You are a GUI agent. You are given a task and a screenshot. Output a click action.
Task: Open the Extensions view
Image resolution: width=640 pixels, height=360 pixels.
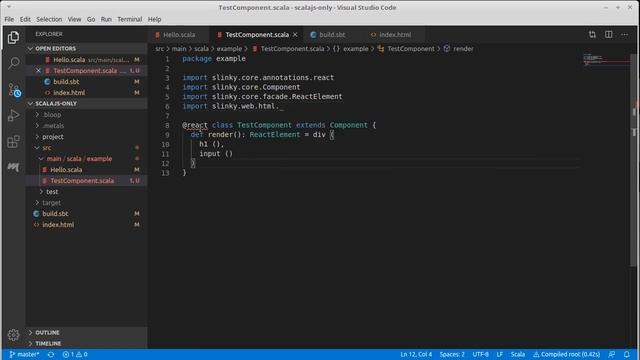(13, 142)
